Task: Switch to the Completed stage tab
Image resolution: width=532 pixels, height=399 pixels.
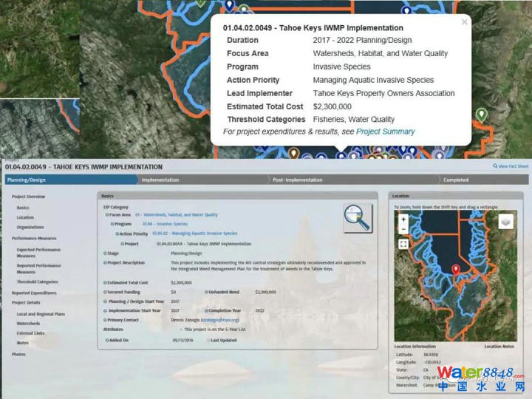Action: pyautogui.click(x=455, y=180)
